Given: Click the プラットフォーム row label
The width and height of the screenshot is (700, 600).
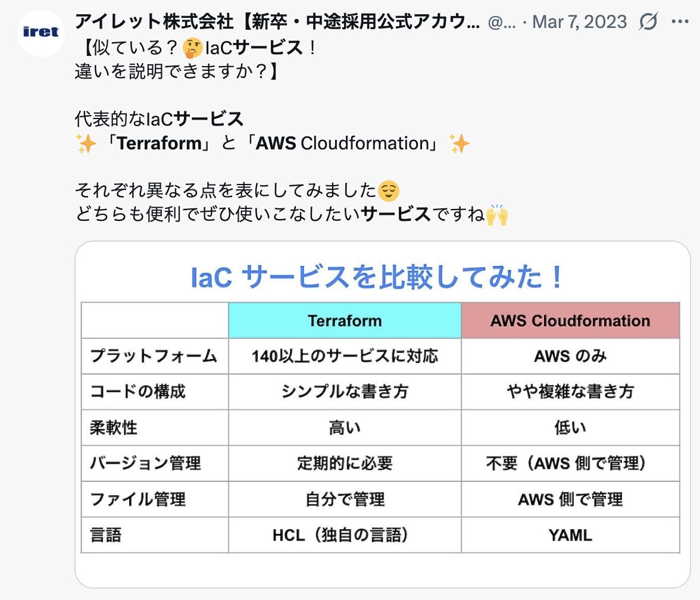Looking at the screenshot, I should click(x=154, y=356).
